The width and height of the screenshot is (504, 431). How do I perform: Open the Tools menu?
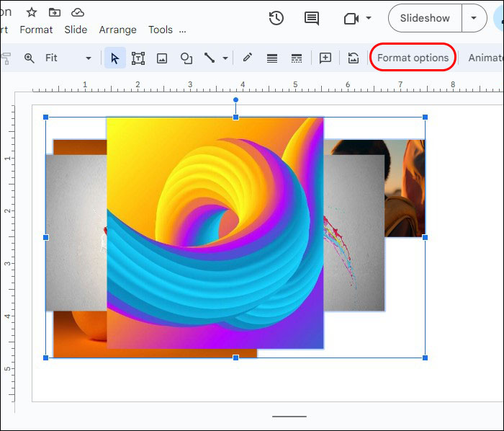tap(160, 30)
